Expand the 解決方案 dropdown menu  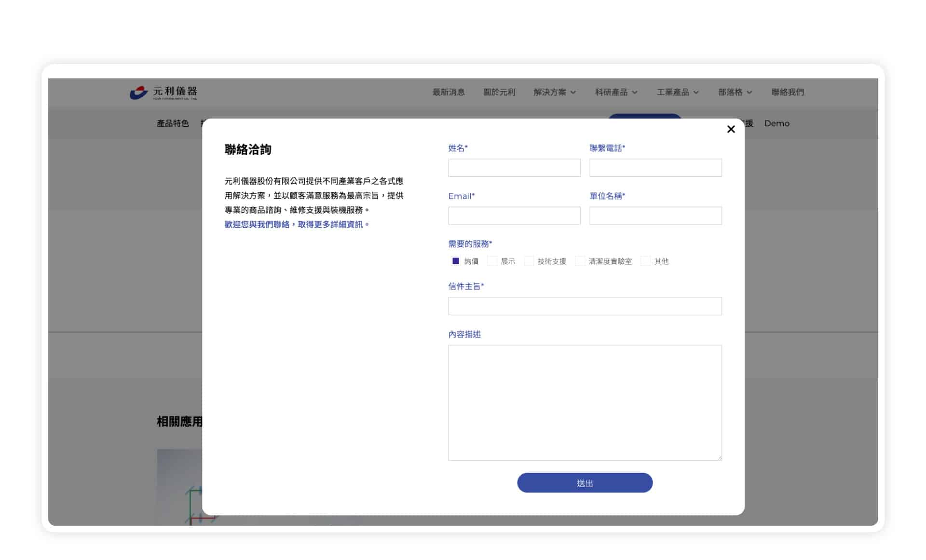pos(555,92)
